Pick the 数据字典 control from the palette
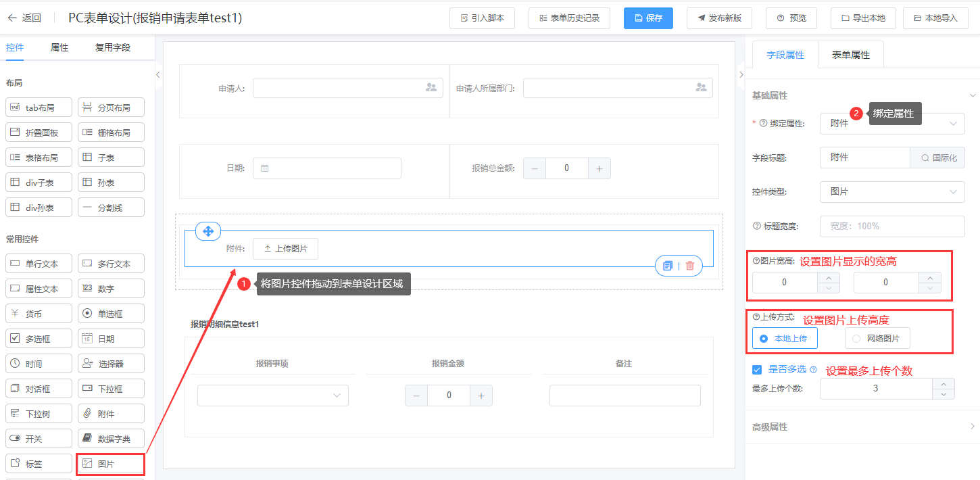Screen dimensions: 980x480 point(111,439)
